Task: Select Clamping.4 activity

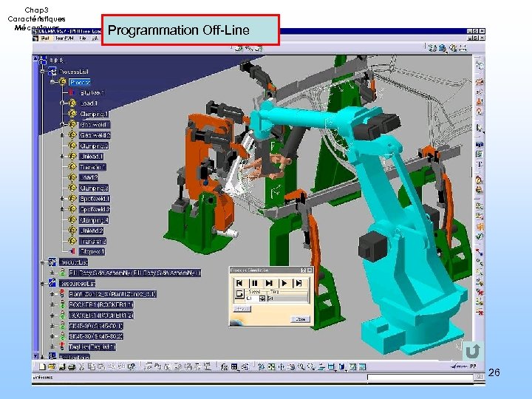Action: point(94,220)
